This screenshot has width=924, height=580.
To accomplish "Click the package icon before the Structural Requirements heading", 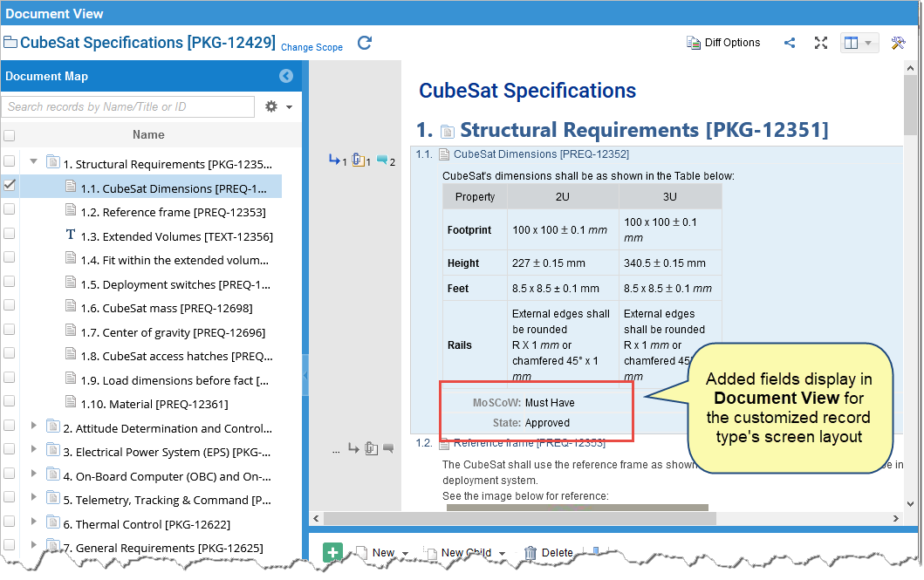I will 448,132.
